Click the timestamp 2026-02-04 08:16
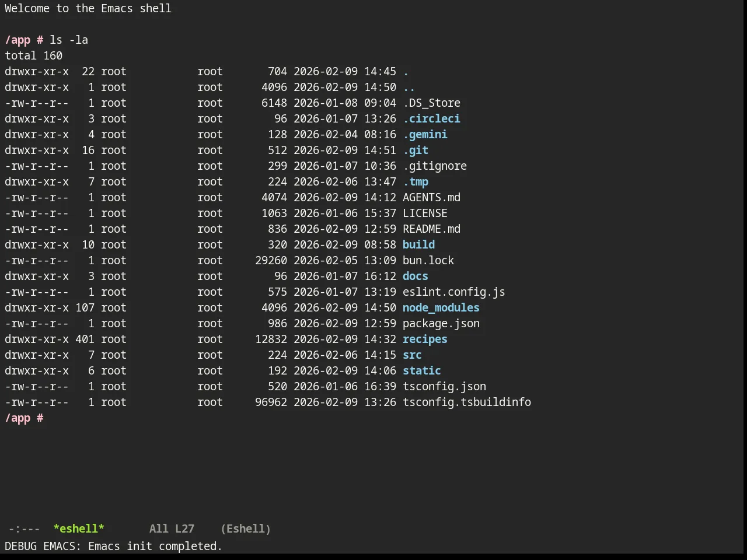 345,134
